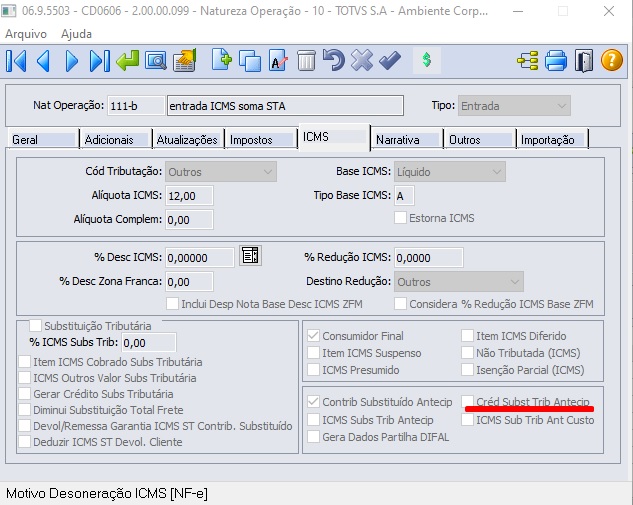Click the % ICMS Subs Trib field
The width and height of the screenshot is (633, 505).
149,343
